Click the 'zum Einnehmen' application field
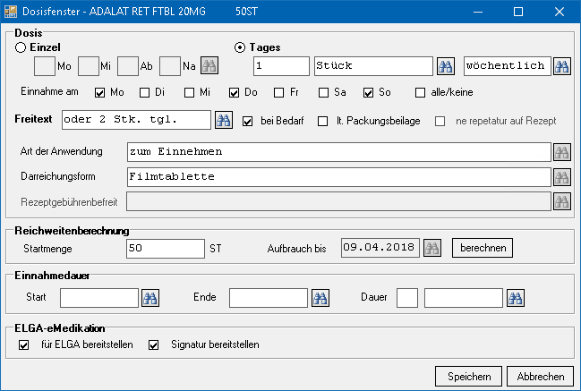 (339, 152)
